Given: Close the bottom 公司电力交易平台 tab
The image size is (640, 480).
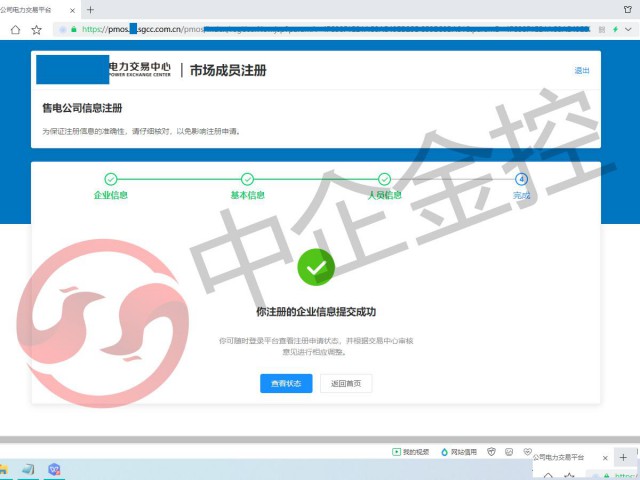Looking at the screenshot, I should click(x=605, y=458).
